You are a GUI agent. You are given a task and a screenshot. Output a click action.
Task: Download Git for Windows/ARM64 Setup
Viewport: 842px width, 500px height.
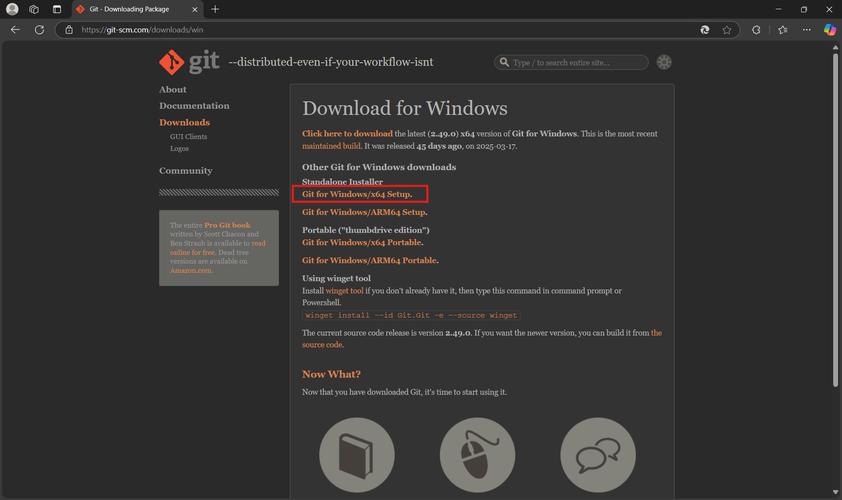point(365,212)
